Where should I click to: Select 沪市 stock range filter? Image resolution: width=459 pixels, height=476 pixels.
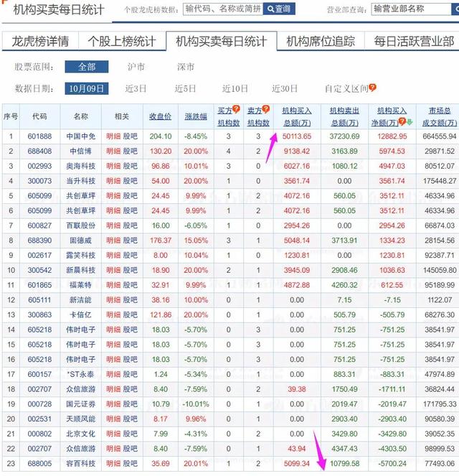coord(136,67)
